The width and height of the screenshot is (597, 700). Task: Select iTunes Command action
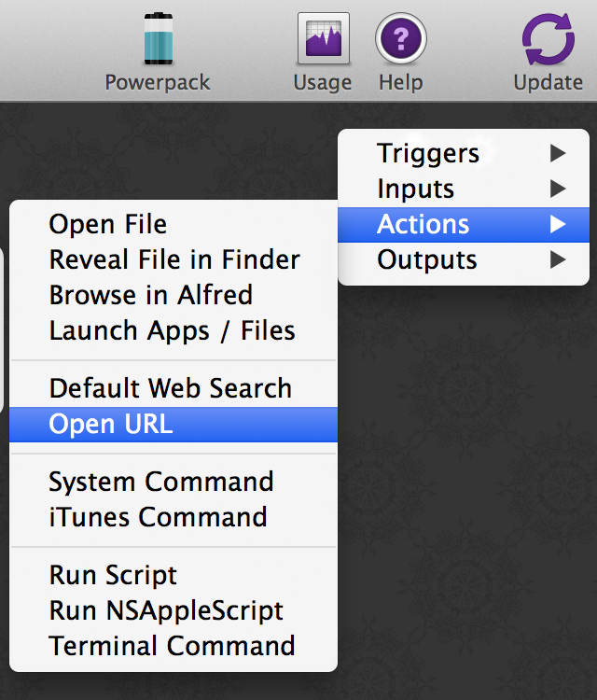click(159, 517)
